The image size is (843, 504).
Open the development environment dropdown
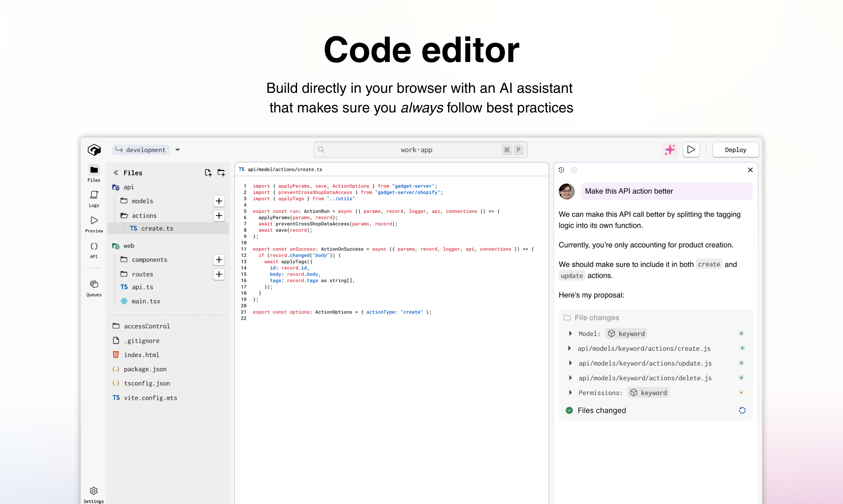(178, 150)
